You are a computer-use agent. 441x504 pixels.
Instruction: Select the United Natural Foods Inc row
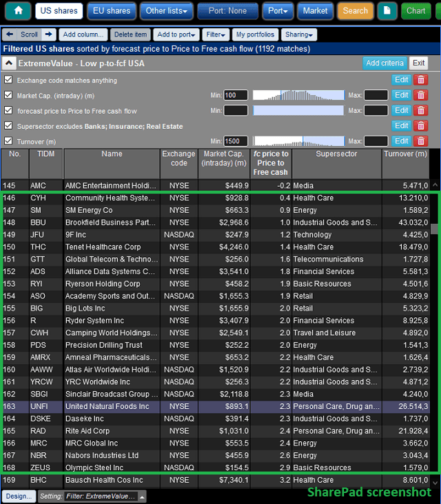click(216, 406)
